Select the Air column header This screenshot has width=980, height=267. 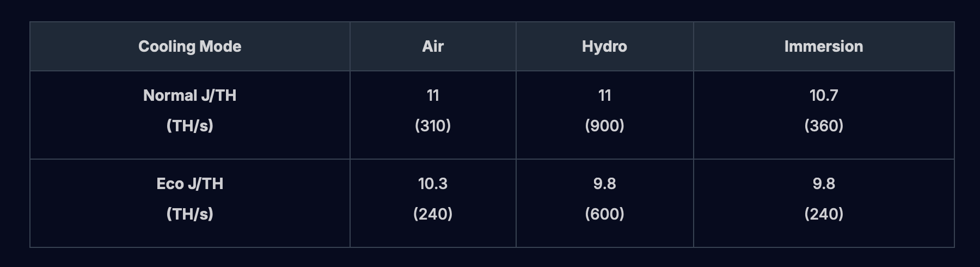(x=433, y=46)
